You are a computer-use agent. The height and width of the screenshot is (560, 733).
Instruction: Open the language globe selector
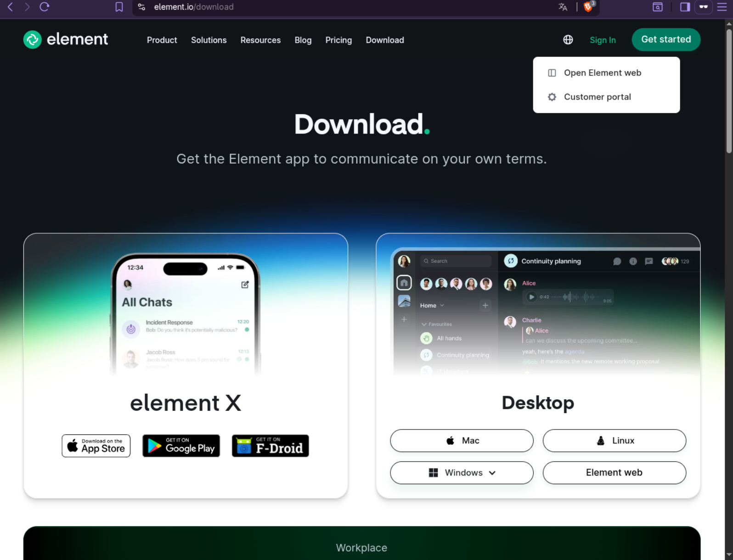tap(568, 40)
